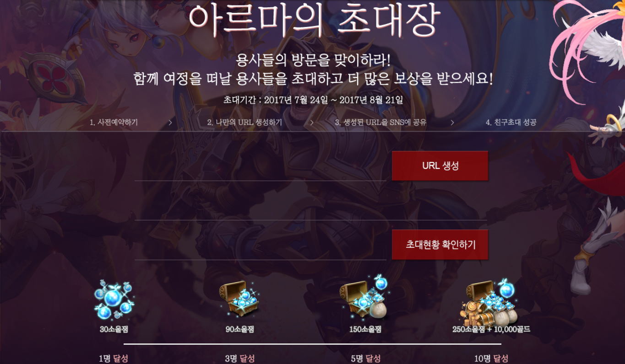
Task: Select the 90 소울젬 treasure chest icon
Action: coord(239,299)
